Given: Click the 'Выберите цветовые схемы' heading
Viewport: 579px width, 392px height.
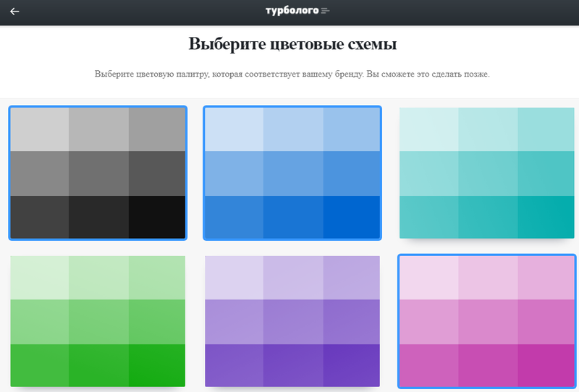Looking at the screenshot, I should pos(292,45).
